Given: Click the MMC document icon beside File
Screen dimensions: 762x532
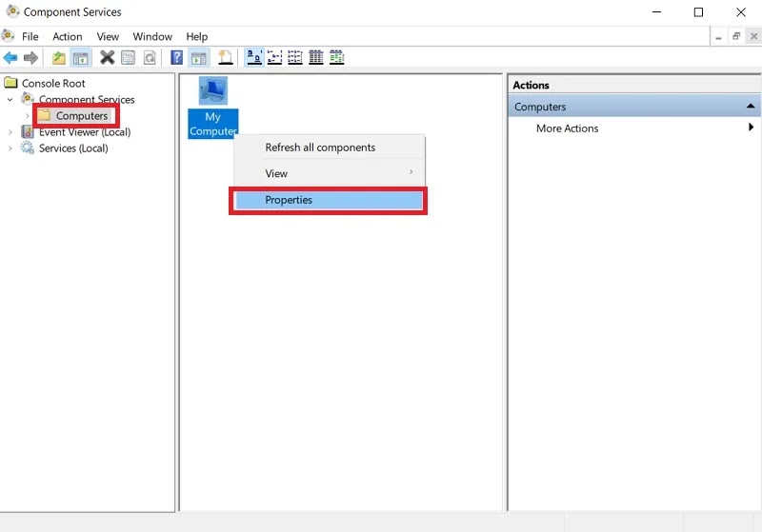Looking at the screenshot, I should [x=8, y=36].
